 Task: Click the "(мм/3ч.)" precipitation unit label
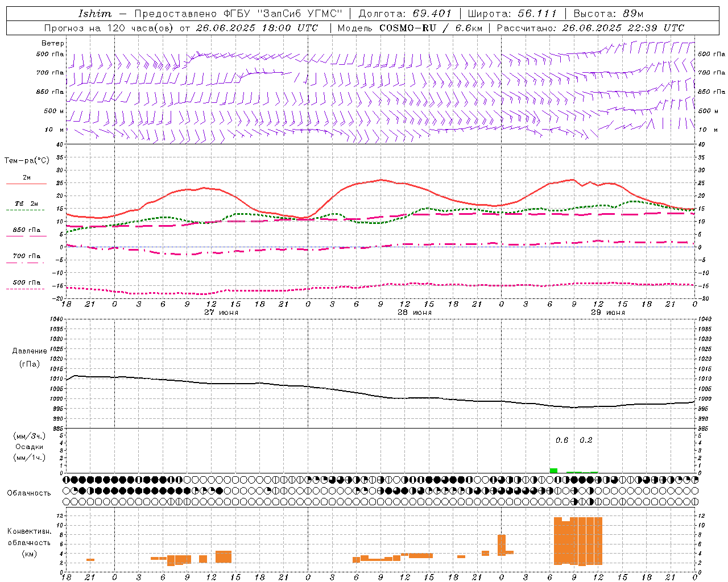[x=30, y=436]
